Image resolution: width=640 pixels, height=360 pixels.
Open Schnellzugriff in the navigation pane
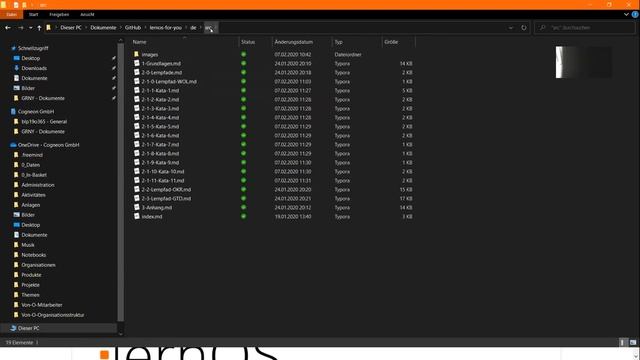click(x=33, y=48)
